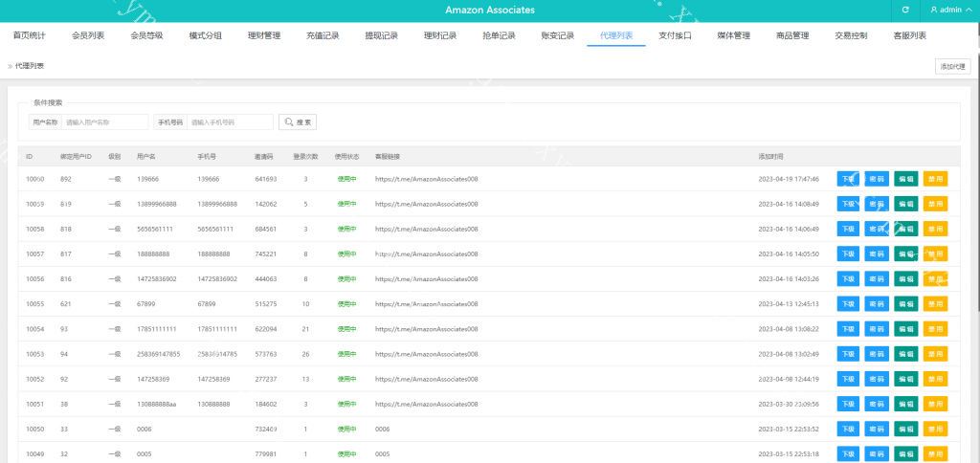
Task: Click invite code 745221
Action: [266, 254]
